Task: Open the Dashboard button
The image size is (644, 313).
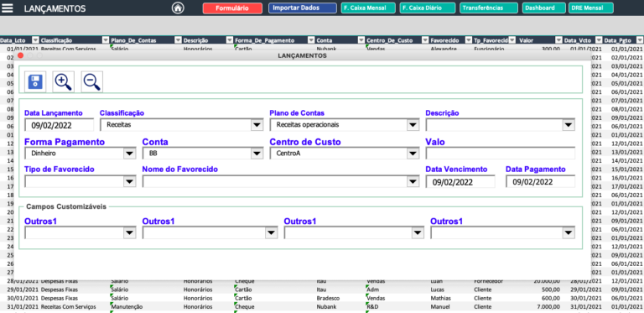Action: coord(543,8)
